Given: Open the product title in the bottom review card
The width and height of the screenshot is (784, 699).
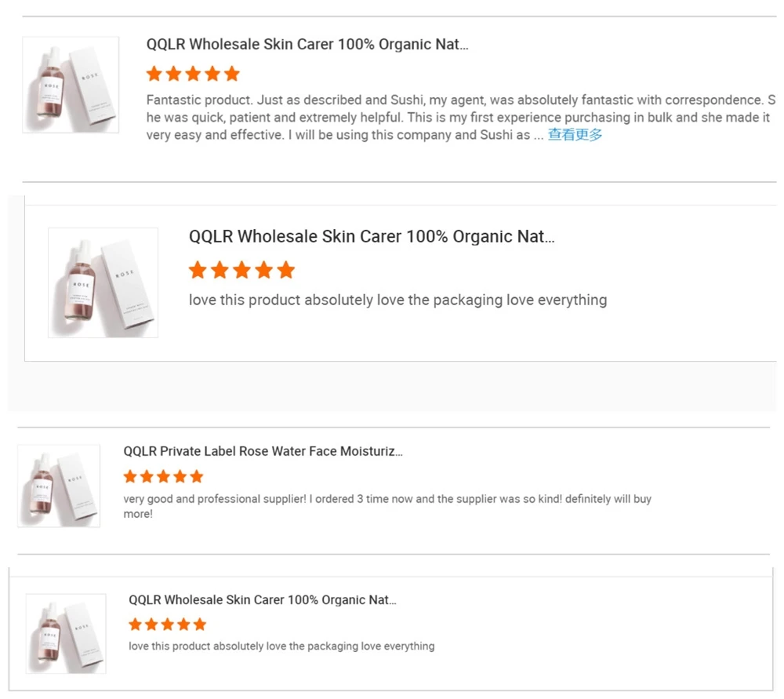Looking at the screenshot, I should coord(263,600).
